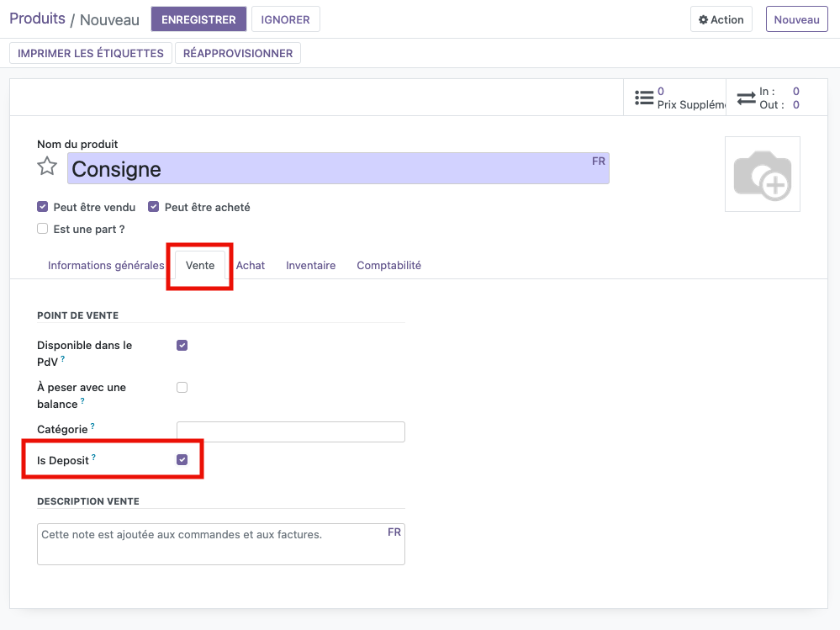Mark product as favorite with star icon
The width and height of the screenshot is (840, 630).
click(x=47, y=167)
